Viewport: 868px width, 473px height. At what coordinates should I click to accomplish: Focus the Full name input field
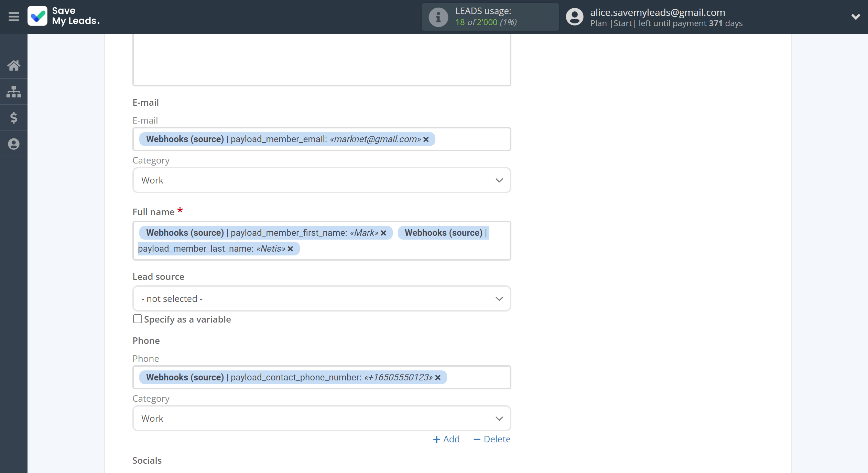322,241
